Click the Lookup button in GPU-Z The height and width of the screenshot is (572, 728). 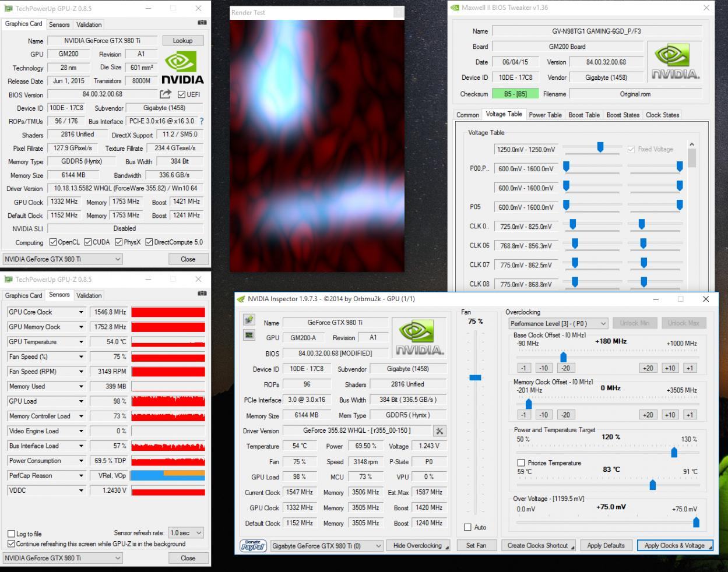(182, 41)
